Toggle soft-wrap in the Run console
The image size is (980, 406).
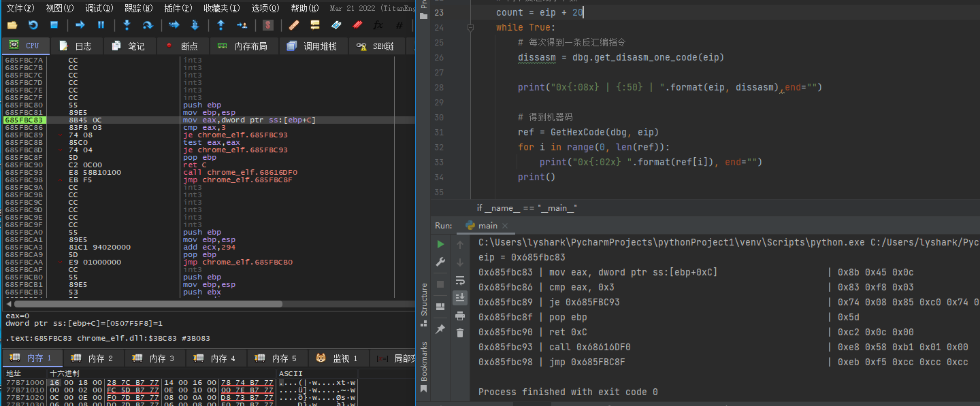(x=460, y=280)
